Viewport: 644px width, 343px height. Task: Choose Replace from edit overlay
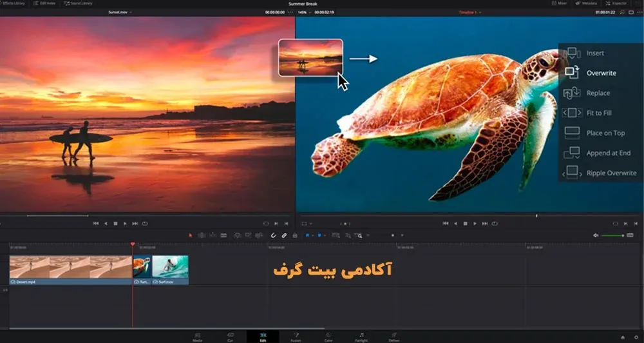(x=598, y=93)
